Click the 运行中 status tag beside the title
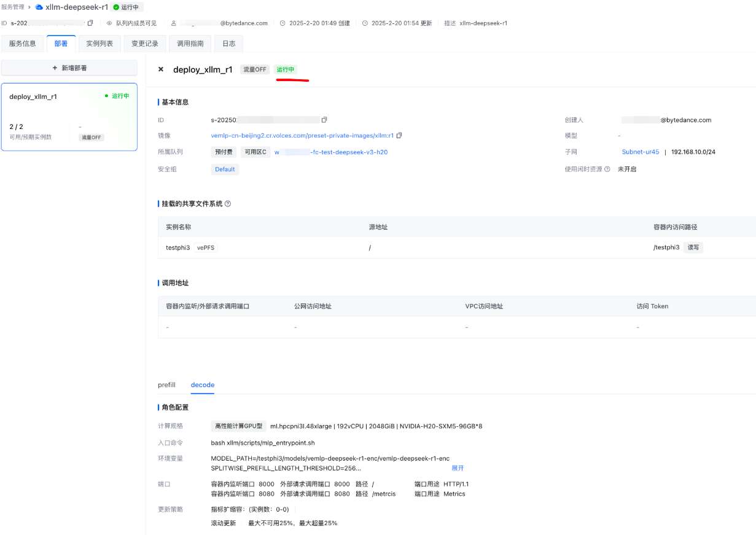 (x=286, y=69)
